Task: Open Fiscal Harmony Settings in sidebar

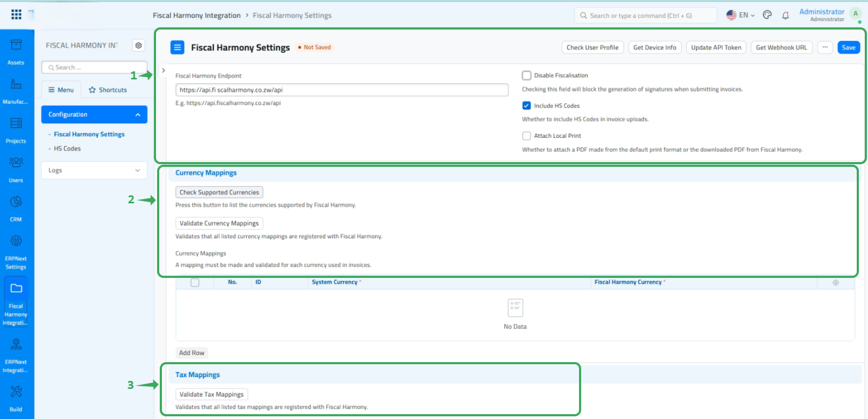Action: point(89,134)
